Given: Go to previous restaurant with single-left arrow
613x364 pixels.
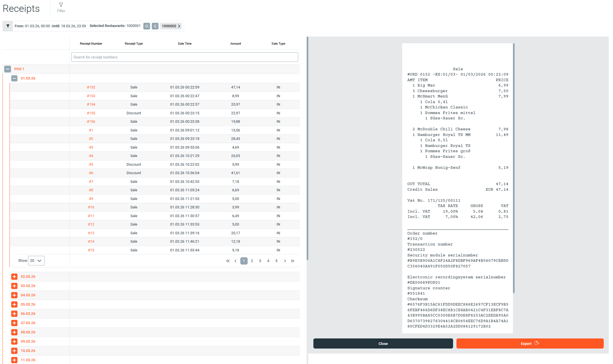Looking at the screenshot, I should tap(155, 26).
